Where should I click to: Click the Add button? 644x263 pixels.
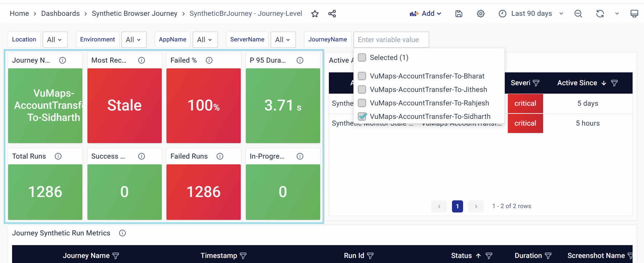425,14
